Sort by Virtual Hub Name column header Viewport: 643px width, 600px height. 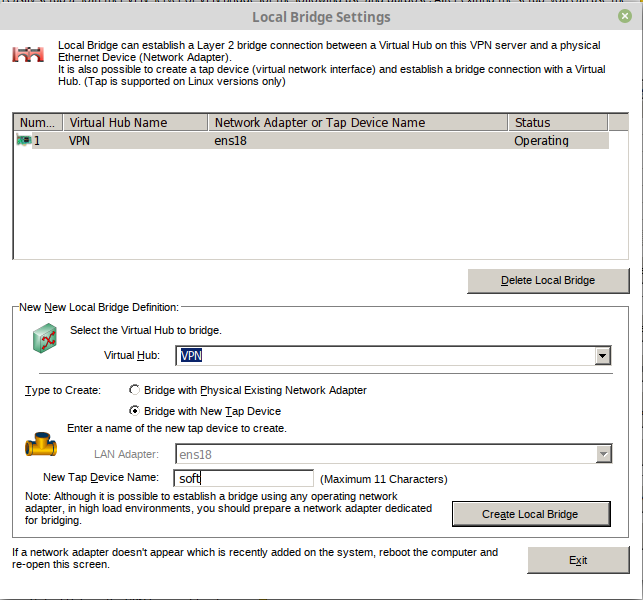[135, 123]
